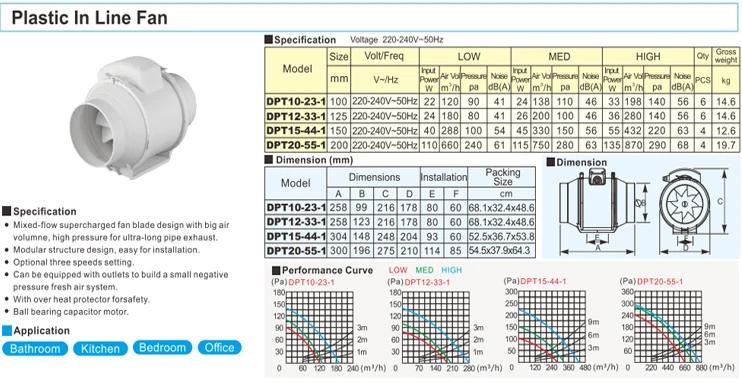The image size is (742, 383).
Task: Select the Office application pill
Action: (220, 347)
